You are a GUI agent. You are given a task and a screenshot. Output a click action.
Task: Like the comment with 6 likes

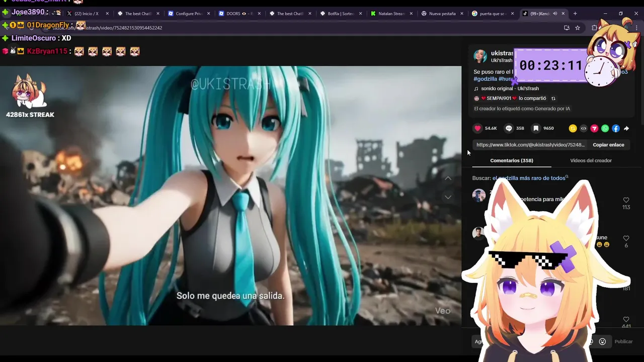coord(626,238)
